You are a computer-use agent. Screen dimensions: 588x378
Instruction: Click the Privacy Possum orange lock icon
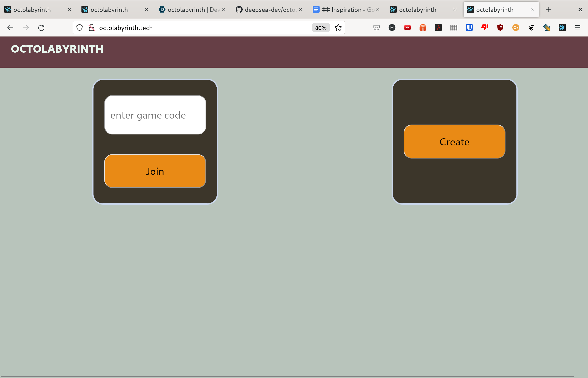[423, 27]
